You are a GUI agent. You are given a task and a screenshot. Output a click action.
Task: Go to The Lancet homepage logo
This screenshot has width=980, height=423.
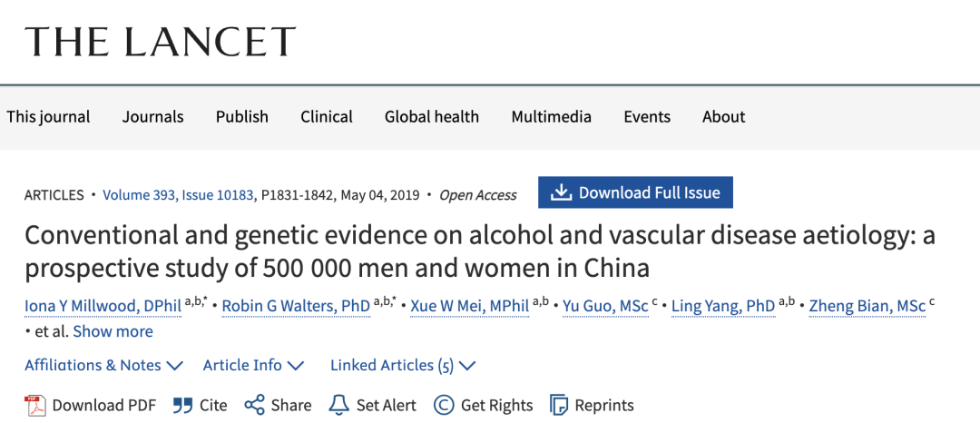(x=160, y=42)
